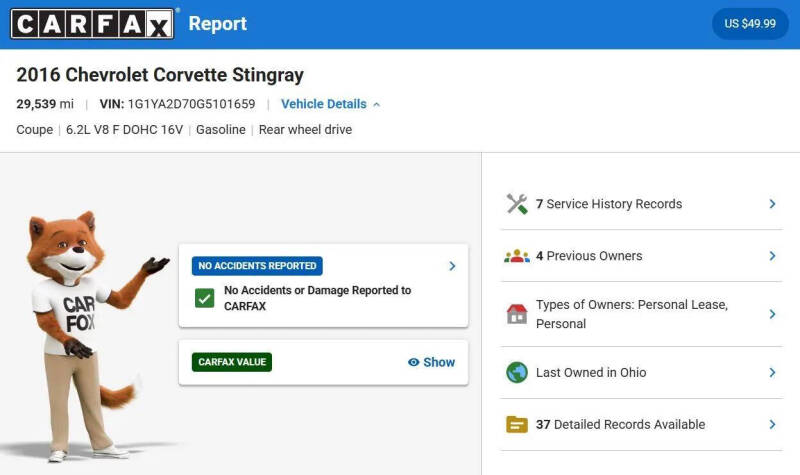This screenshot has height=475, width=800.
Task: Click the wrench service history icon
Action: 517,204
